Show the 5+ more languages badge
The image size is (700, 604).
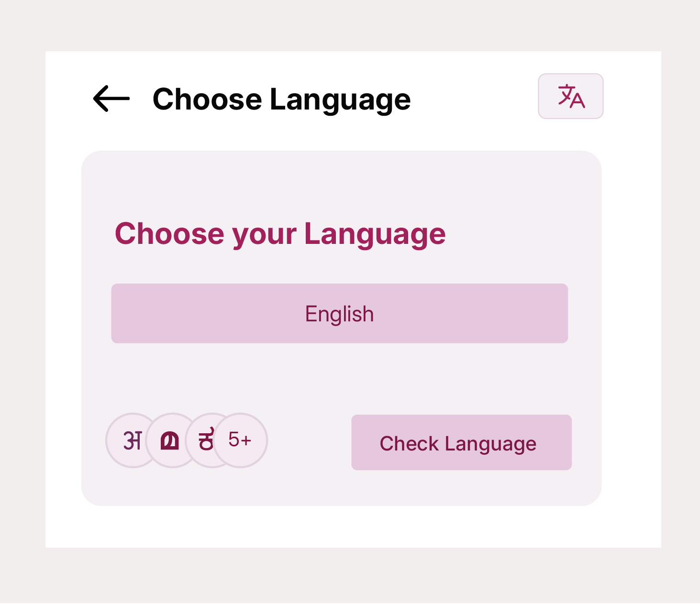tap(240, 440)
